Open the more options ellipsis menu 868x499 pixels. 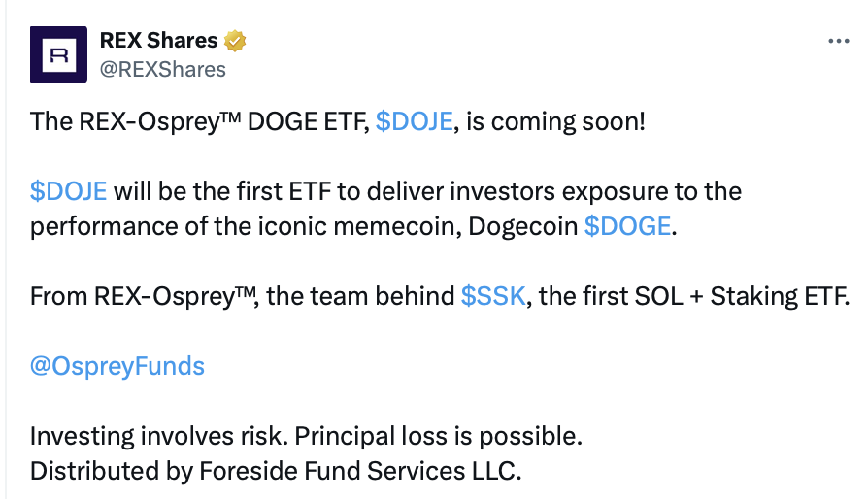click(838, 42)
